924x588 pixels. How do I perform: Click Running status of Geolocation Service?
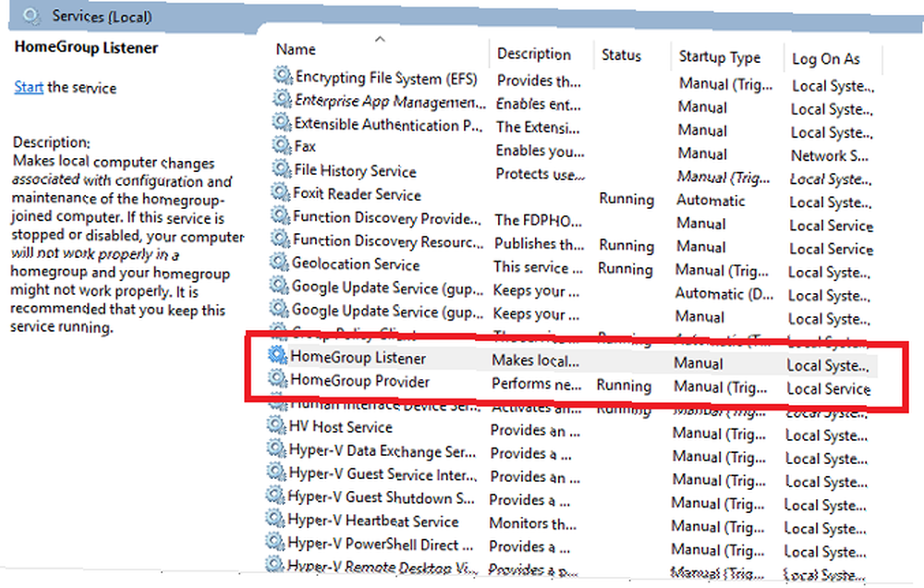626,269
